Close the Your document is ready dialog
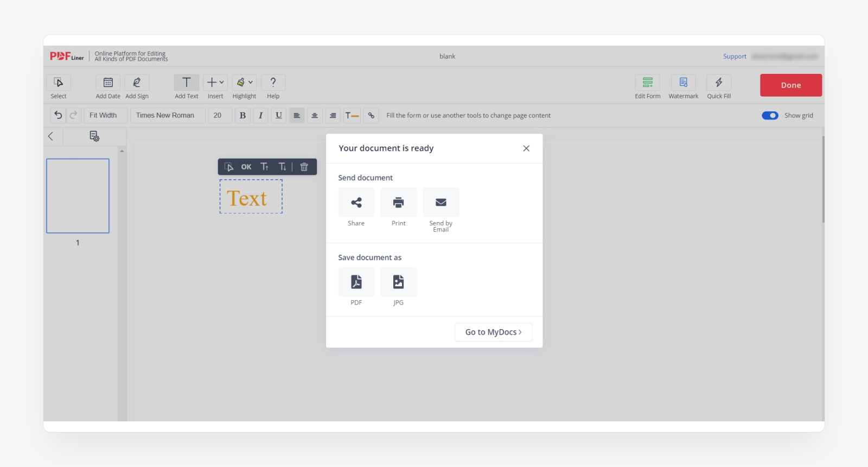Screen dimensions: 868x467 (x=526, y=148)
